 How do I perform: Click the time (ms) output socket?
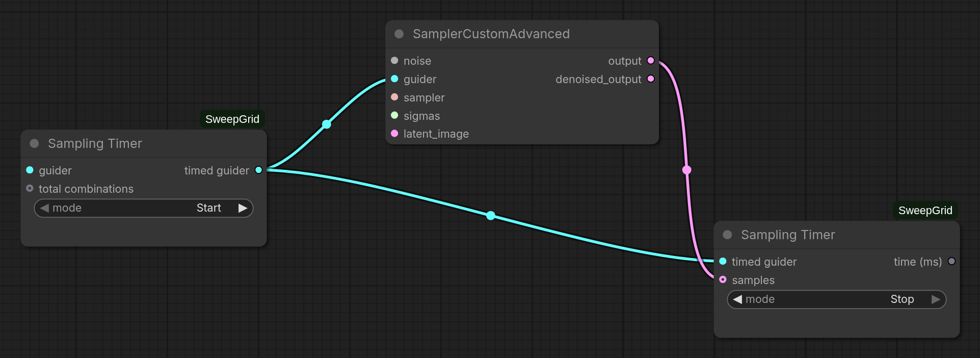point(951,261)
